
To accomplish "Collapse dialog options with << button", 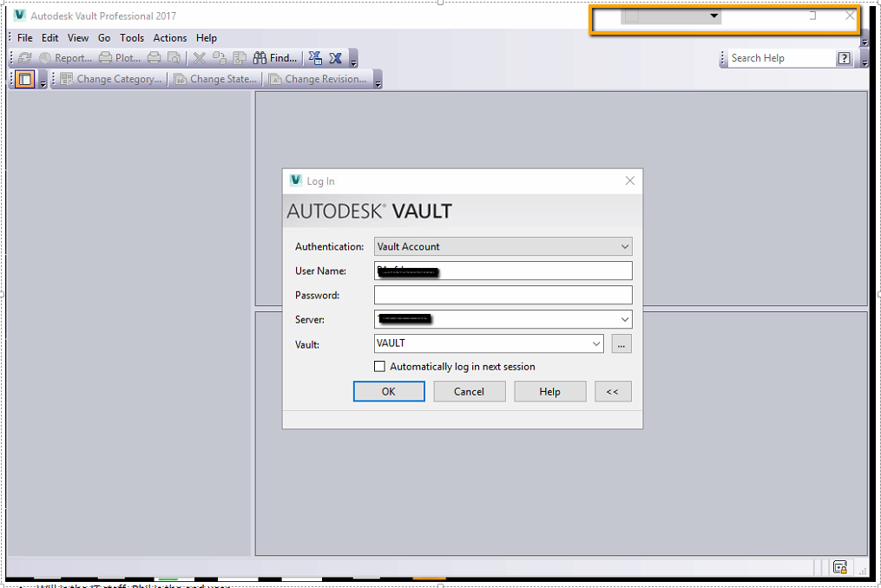I will tap(613, 391).
